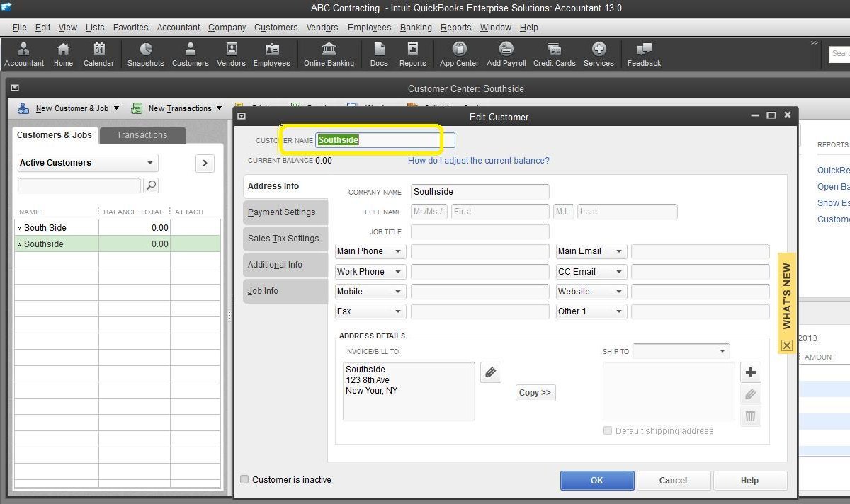The image size is (850, 504).
Task: Open CC Email type dropdown
Action: pos(591,271)
